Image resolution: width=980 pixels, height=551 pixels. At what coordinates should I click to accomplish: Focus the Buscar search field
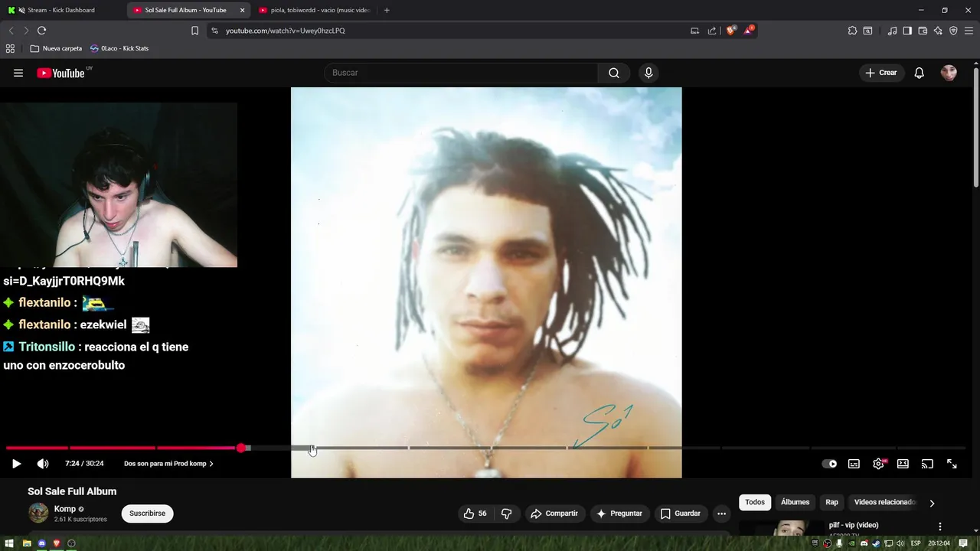(x=461, y=73)
